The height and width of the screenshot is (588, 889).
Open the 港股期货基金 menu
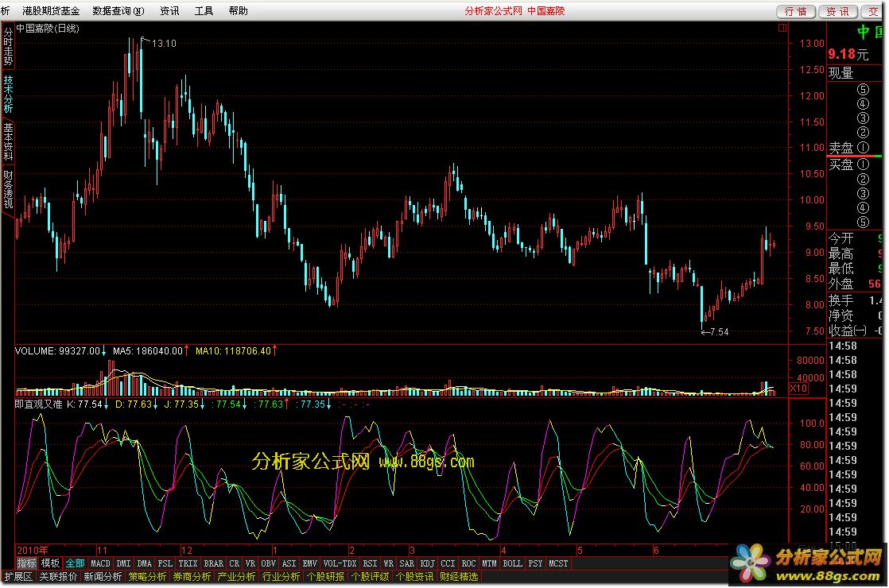pyautogui.click(x=51, y=11)
